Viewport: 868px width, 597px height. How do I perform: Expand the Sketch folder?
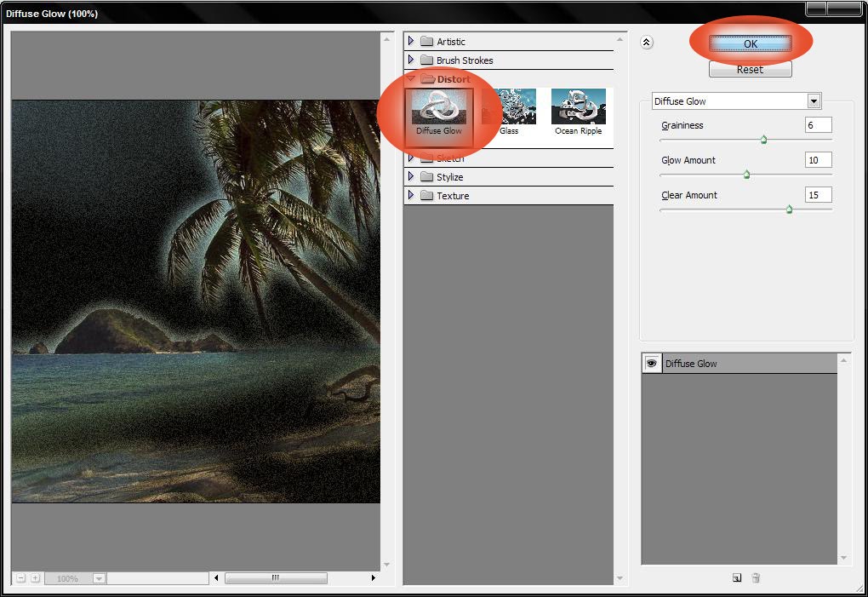[x=412, y=158]
